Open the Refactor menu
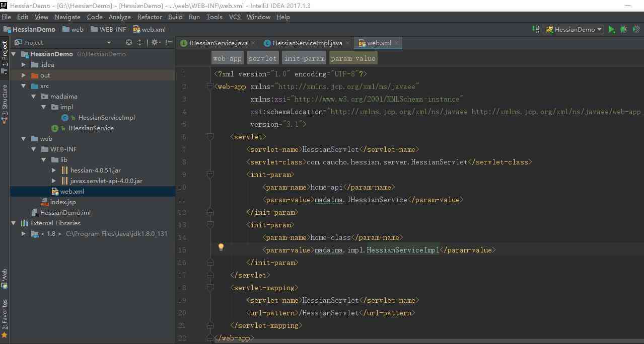 (150, 17)
